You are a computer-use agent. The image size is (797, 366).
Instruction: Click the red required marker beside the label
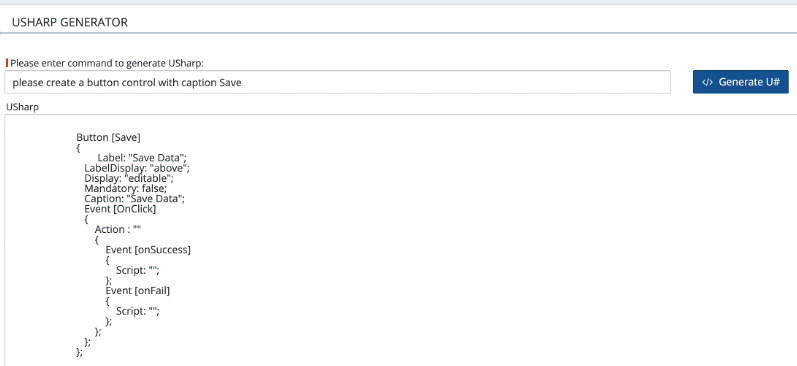point(7,63)
